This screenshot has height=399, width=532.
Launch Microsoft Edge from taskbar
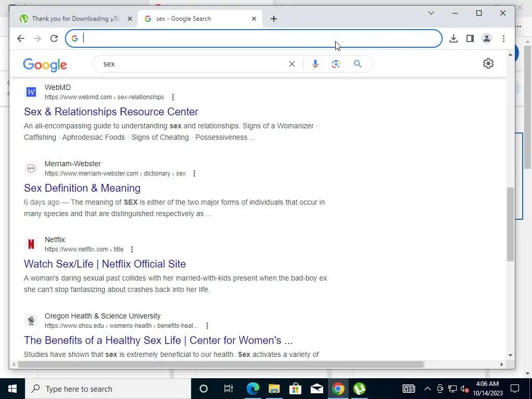click(x=253, y=389)
